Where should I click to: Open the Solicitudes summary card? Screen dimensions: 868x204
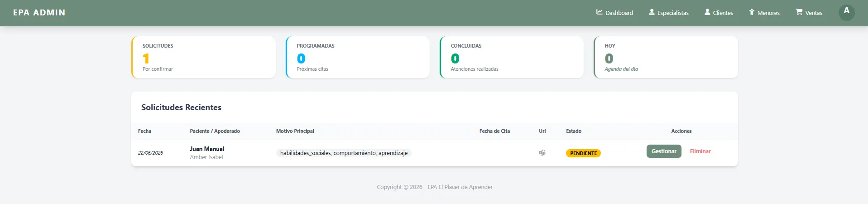(x=203, y=58)
